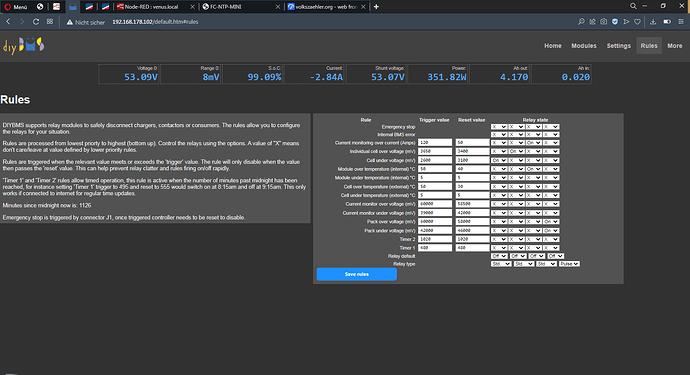Image resolution: width=690 pixels, height=375 pixels.
Task: Click the send arrow toolbar icon
Action: click(626, 22)
